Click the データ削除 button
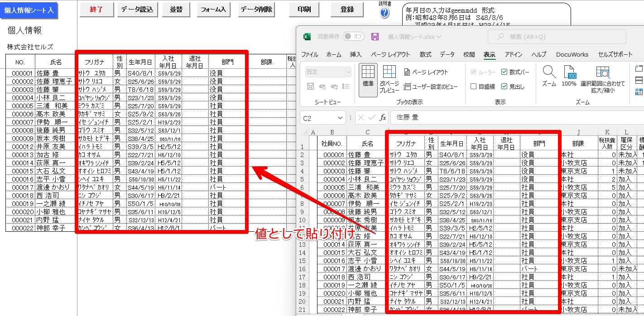644x316 pixels. pos(256,10)
